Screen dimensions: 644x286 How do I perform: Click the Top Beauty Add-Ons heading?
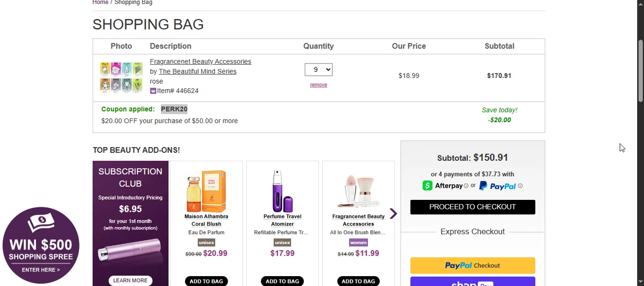(137, 150)
